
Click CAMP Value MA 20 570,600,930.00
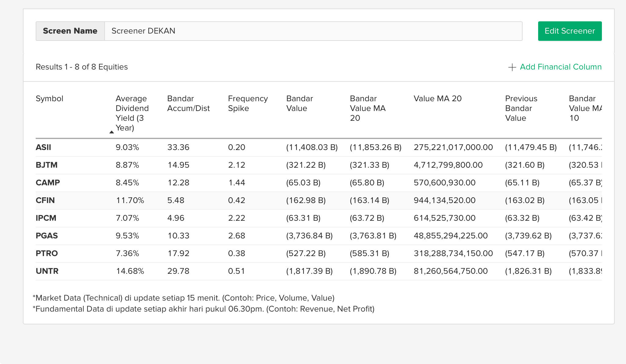(444, 183)
